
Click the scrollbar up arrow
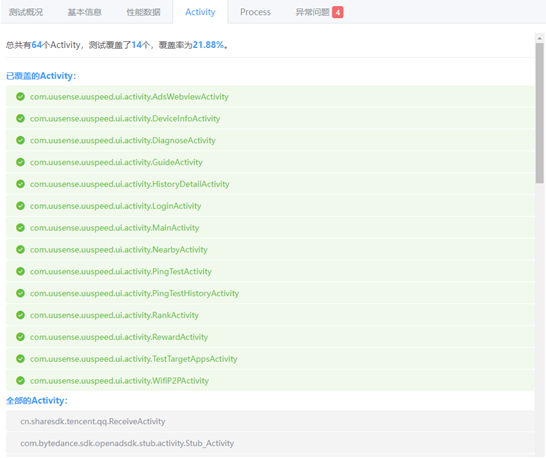[x=540, y=38]
